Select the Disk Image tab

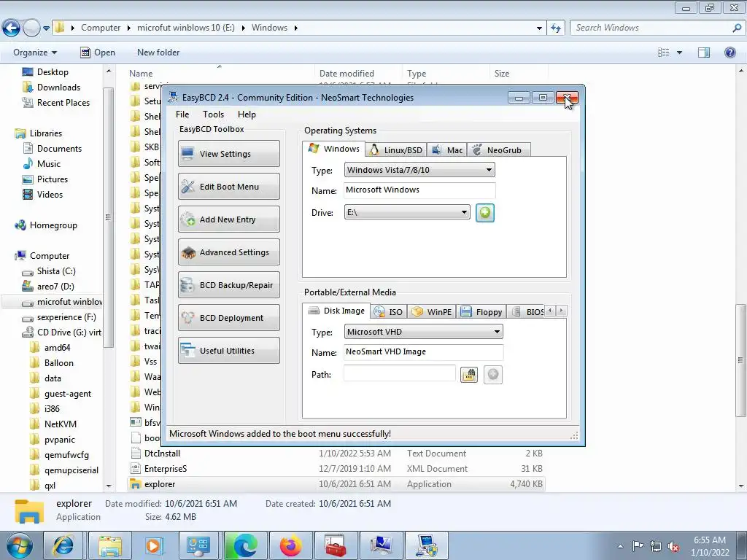coord(336,311)
